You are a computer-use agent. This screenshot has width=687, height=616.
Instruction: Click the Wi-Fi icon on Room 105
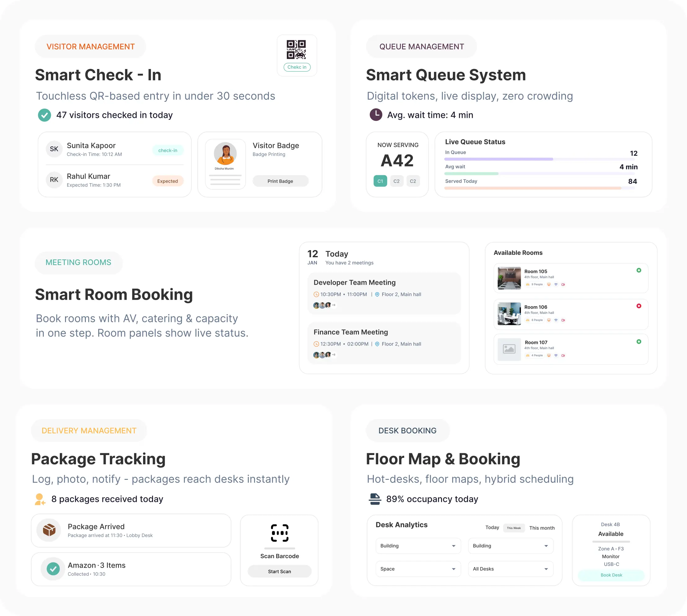click(x=556, y=284)
